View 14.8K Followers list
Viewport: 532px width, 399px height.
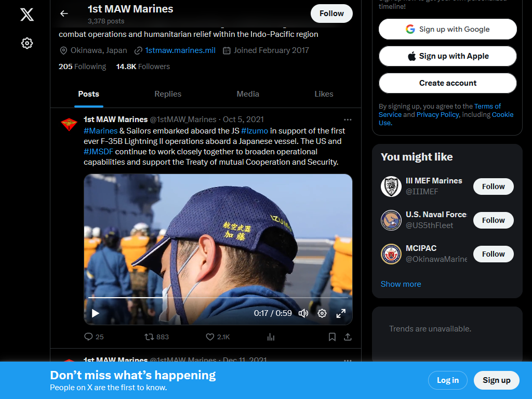click(x=143, y=66)
